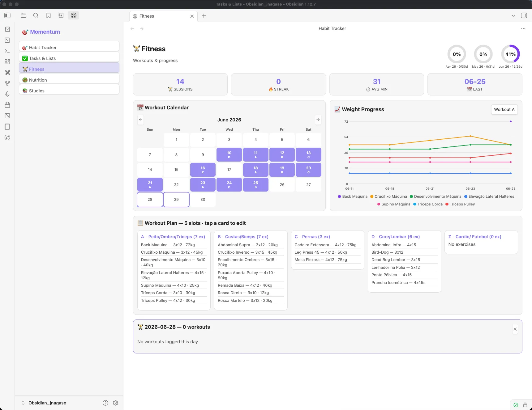Open the Habit Tracker section
Viewport: 532px width, 410px height.
point(69,46)
